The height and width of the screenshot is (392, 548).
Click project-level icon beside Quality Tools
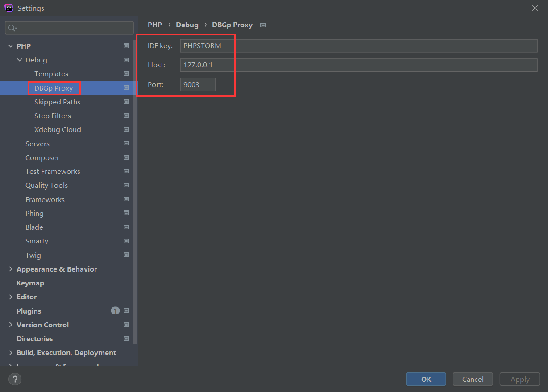(x=126, y=185)
